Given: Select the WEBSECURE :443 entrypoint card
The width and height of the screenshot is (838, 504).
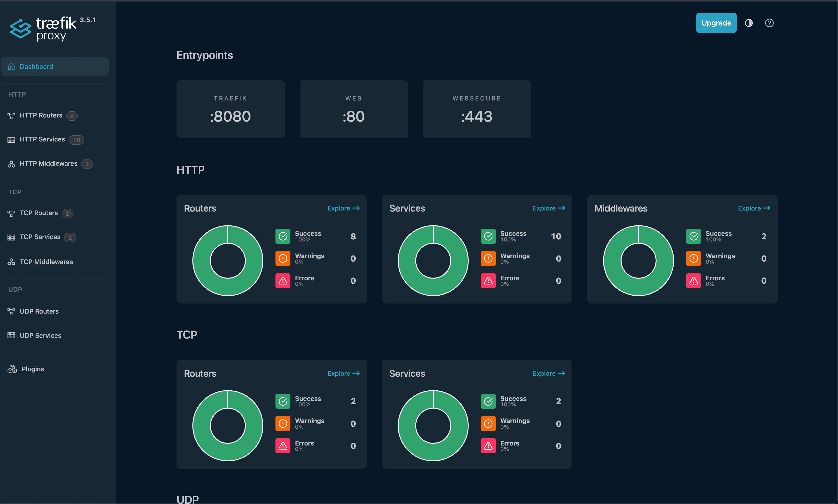Looking at the screenshot, I should point(477,109).
